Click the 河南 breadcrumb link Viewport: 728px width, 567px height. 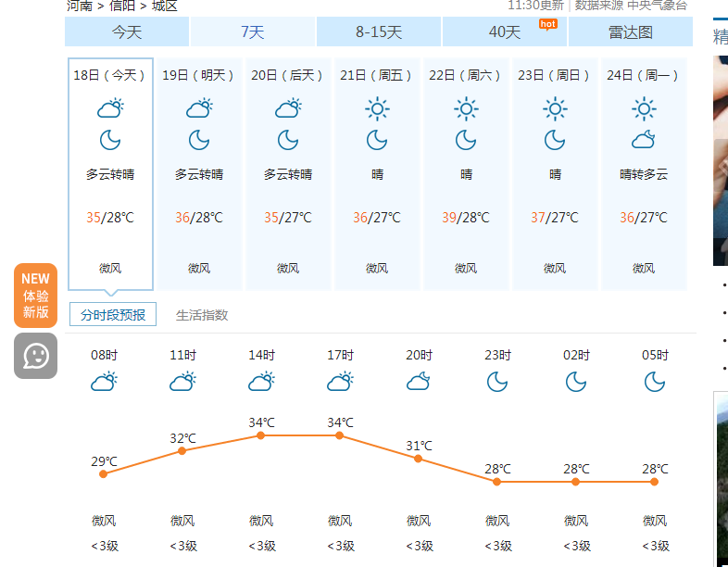tap(80, 6)
